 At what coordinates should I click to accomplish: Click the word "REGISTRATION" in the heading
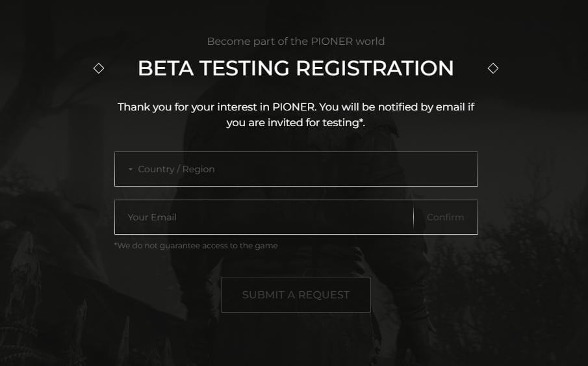[384, 68]
